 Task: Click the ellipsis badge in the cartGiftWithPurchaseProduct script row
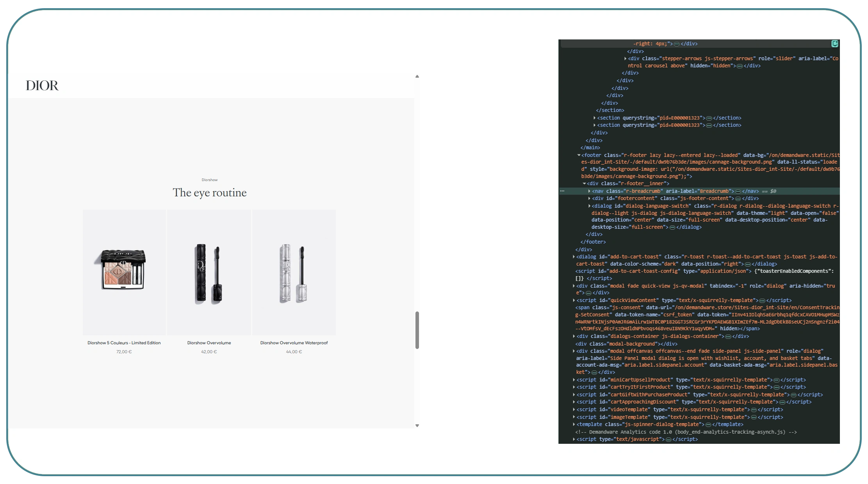pyautogui.click(x=793, y=395)
